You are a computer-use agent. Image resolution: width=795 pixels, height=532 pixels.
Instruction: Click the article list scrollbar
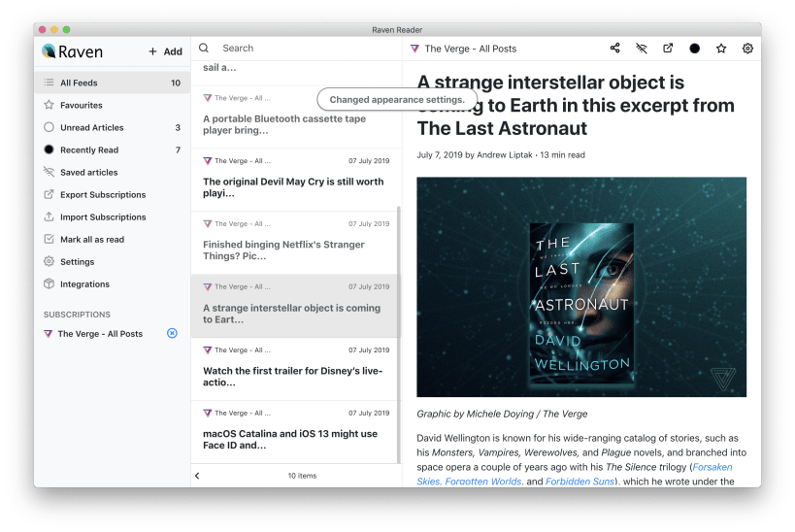pyautogui.click(x=399, y=335)
